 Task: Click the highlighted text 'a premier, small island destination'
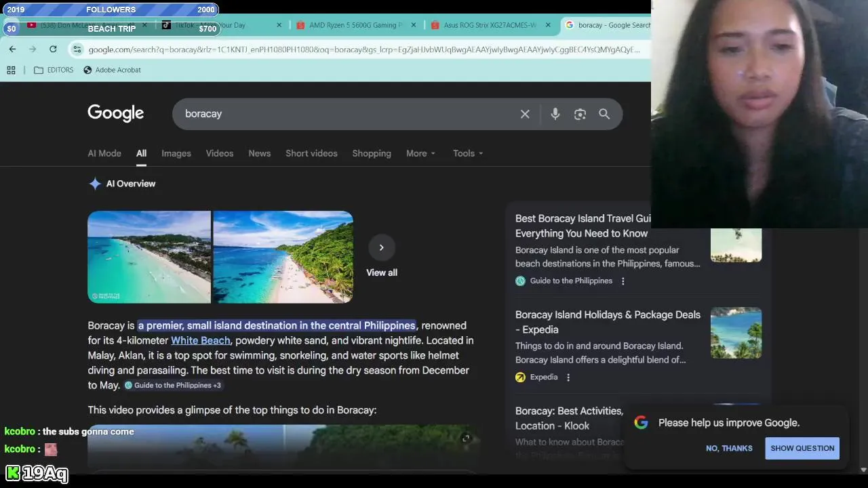pos(277,325)
